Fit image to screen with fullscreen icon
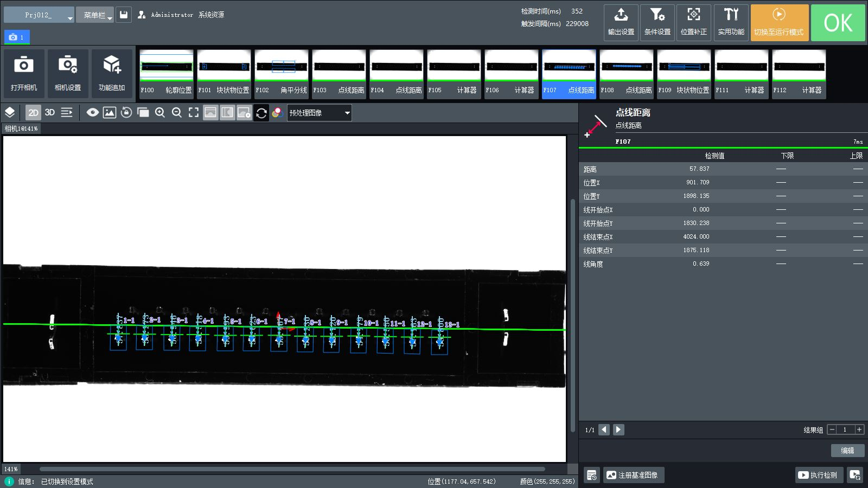 point(194,112)
